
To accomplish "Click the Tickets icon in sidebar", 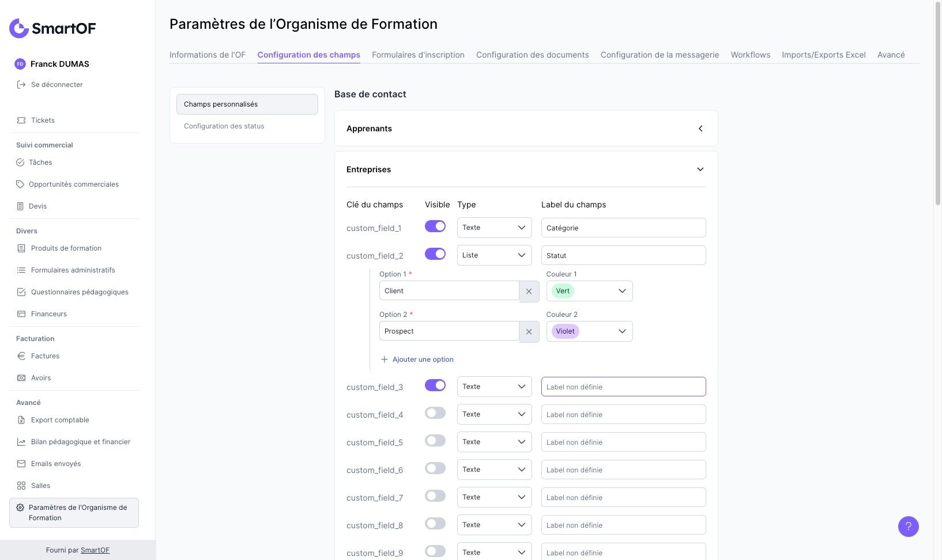I will click(x=21, y=120).
